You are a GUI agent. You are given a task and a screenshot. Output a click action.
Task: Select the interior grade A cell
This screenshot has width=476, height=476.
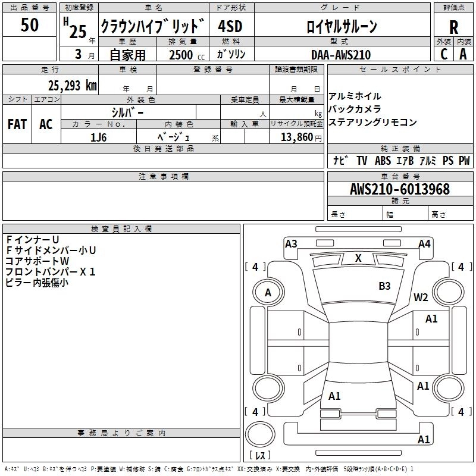(463, 54)
